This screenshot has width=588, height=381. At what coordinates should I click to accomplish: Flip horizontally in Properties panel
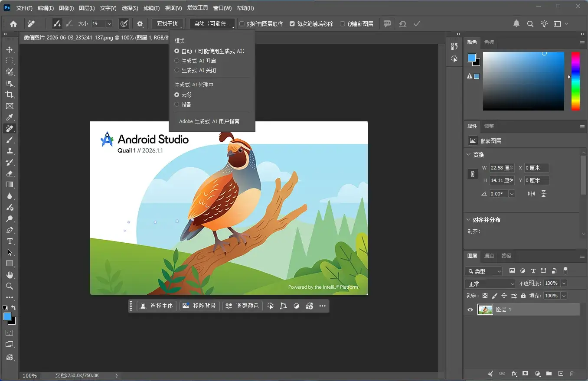tap(531, 194)
